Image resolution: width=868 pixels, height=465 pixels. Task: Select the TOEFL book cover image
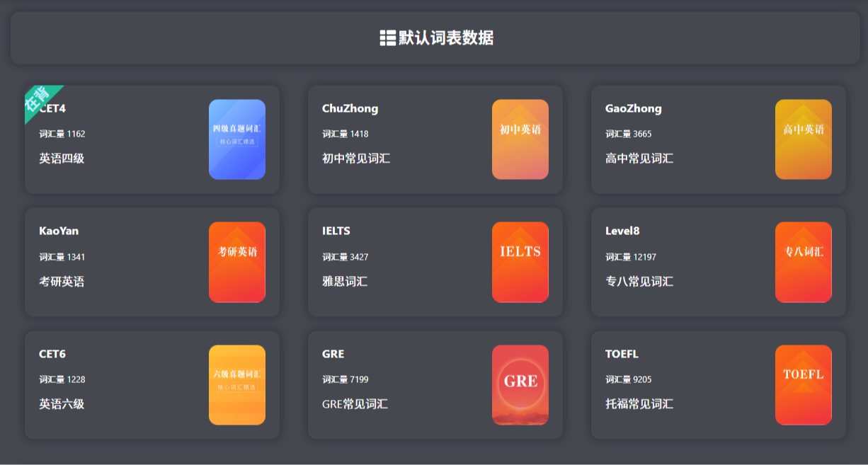tap(803, 385)
